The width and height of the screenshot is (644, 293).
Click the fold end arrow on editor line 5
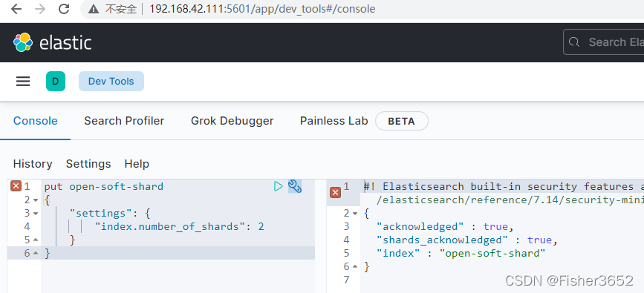coord(36,240)
